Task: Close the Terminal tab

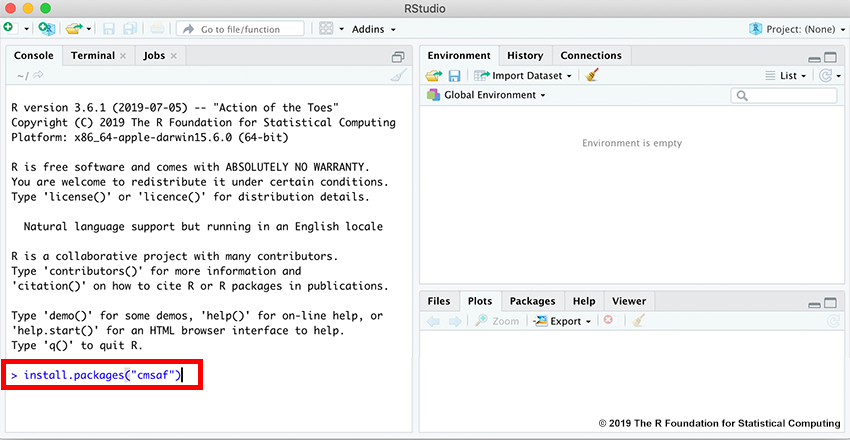Action: pyautogui.click(x=123, y=56)
